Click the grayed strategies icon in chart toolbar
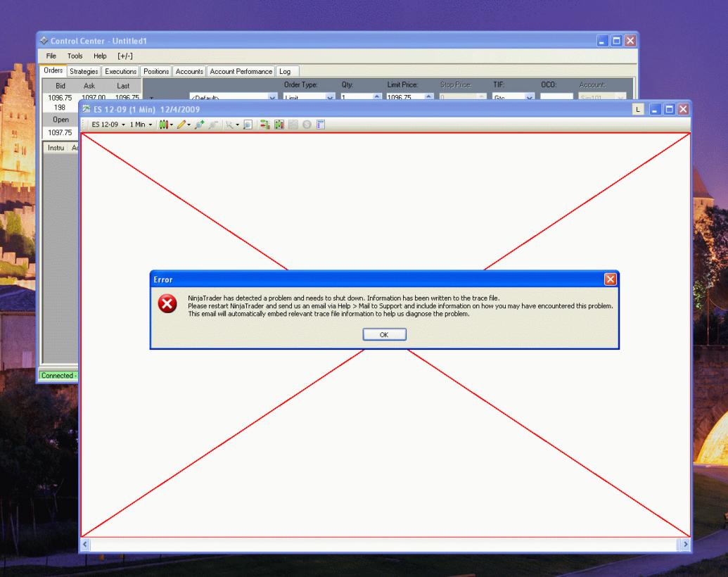728x577 pixels. coord(293,125)
